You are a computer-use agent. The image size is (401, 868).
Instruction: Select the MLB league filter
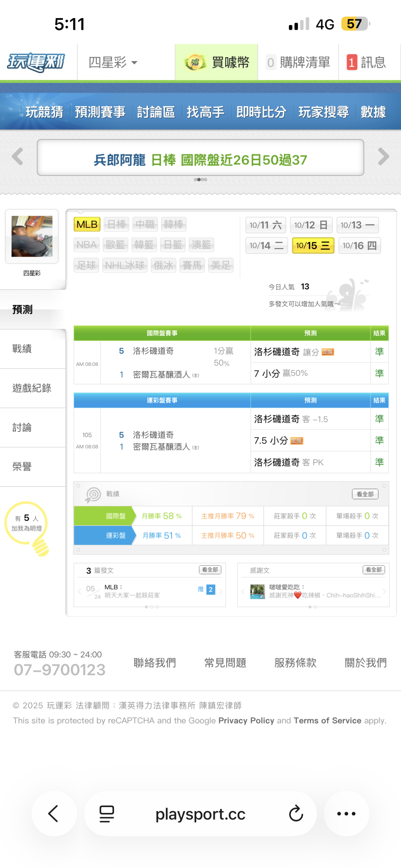87,224
